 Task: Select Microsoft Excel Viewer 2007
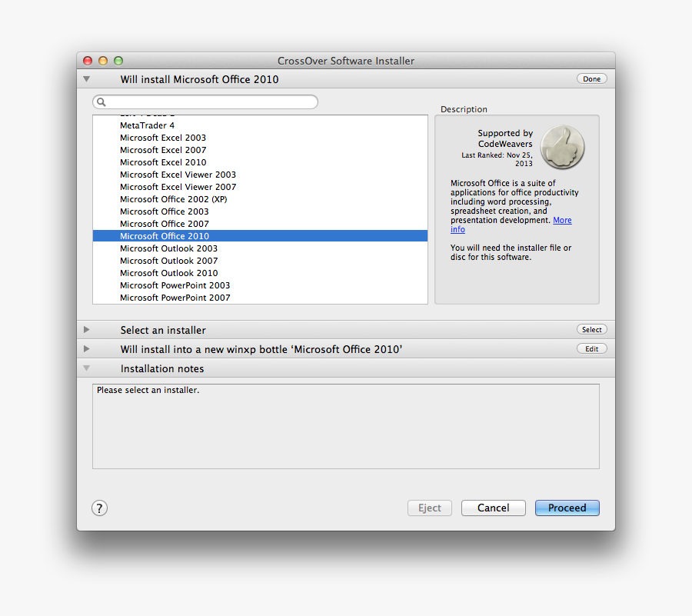pyautogui.click(x=261, y=187)
